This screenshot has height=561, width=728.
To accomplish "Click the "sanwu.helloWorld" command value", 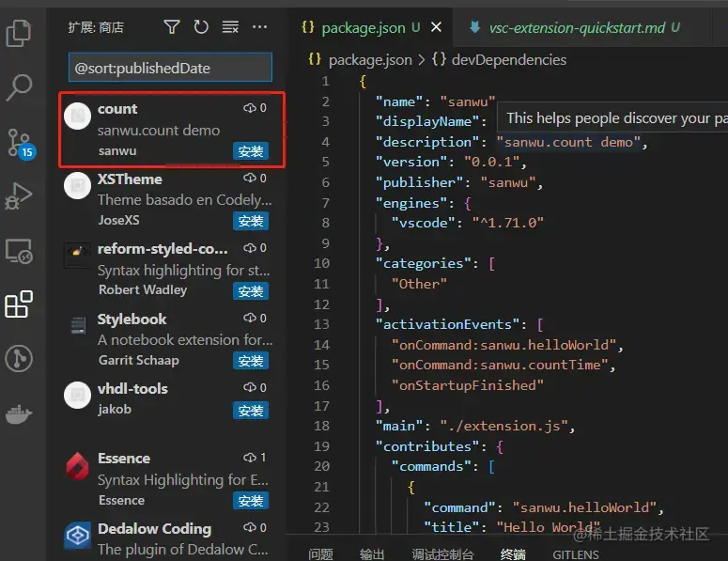I will 584,507.
